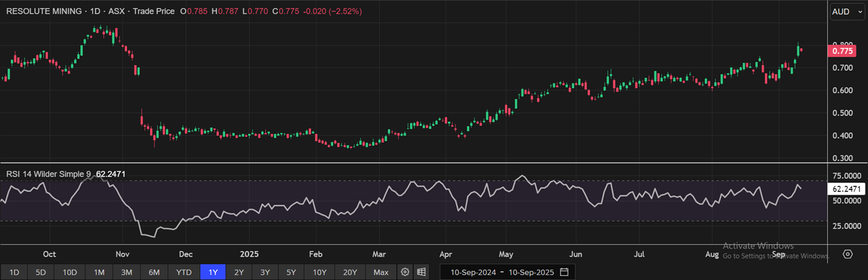Click the 0.775 current price marker
The width and height of the screenshot is (868, 280).
click(x=842, y=51)
